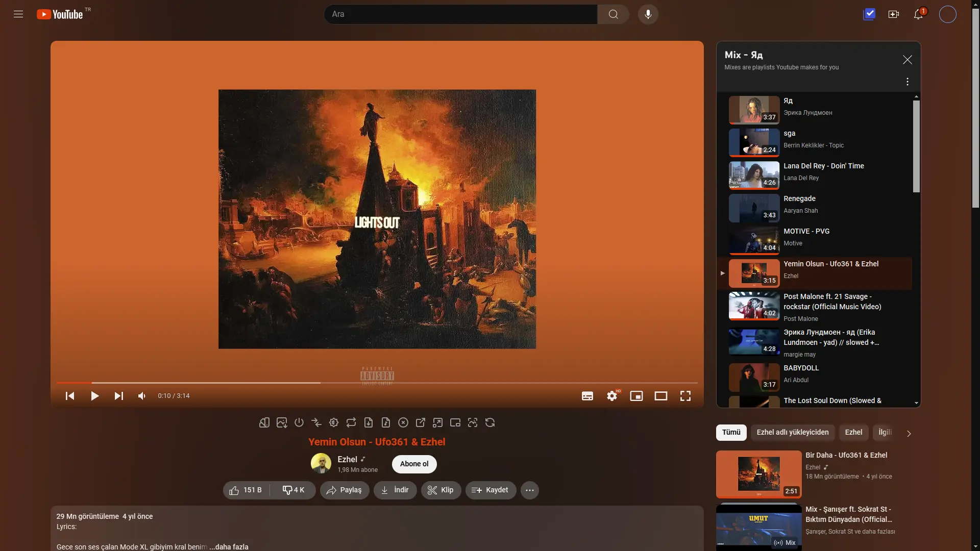Click the file download icon below player

point(369,422)
